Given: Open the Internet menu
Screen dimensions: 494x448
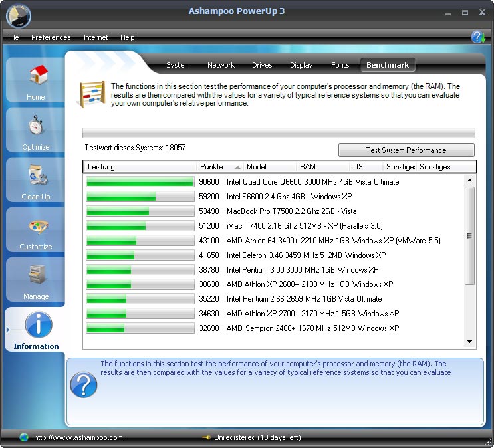Looking at the screenshot, I should click(96, 37).
